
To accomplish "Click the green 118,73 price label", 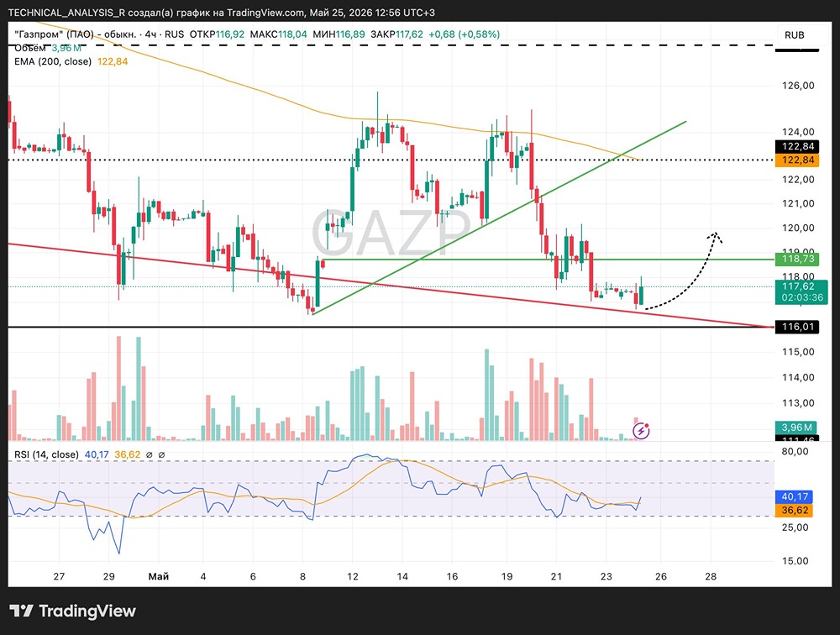I will 796,259.
